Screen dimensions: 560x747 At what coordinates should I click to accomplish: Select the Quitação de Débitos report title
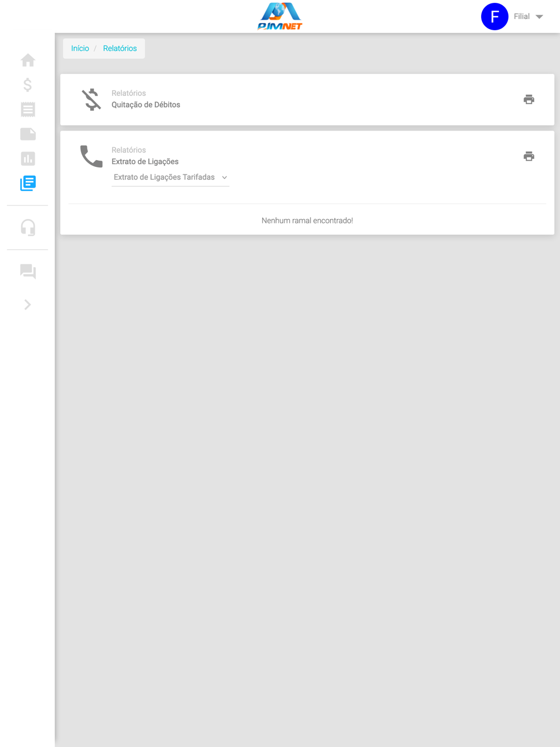146,105
